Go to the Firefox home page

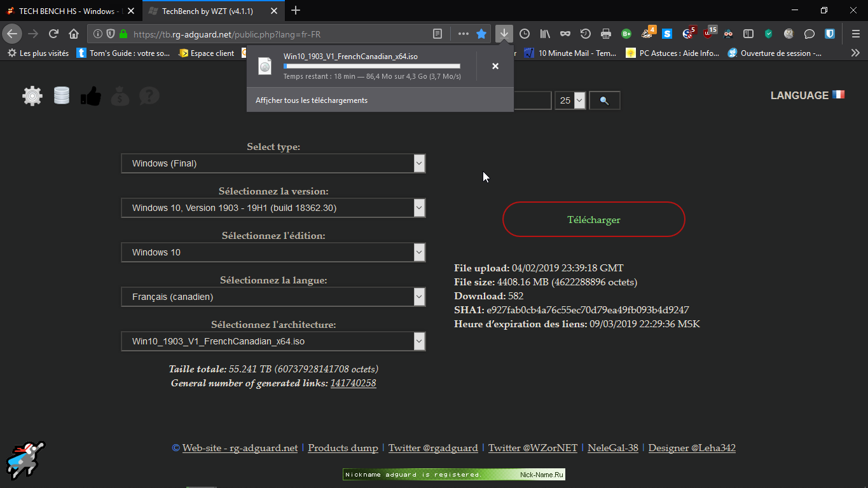pyautogui.click(x=74, y=34)
